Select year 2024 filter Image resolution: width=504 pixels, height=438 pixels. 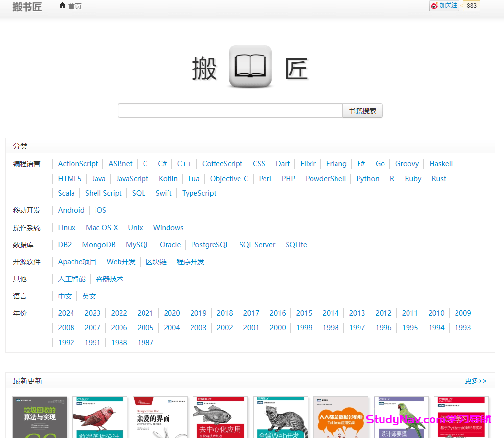66,313
